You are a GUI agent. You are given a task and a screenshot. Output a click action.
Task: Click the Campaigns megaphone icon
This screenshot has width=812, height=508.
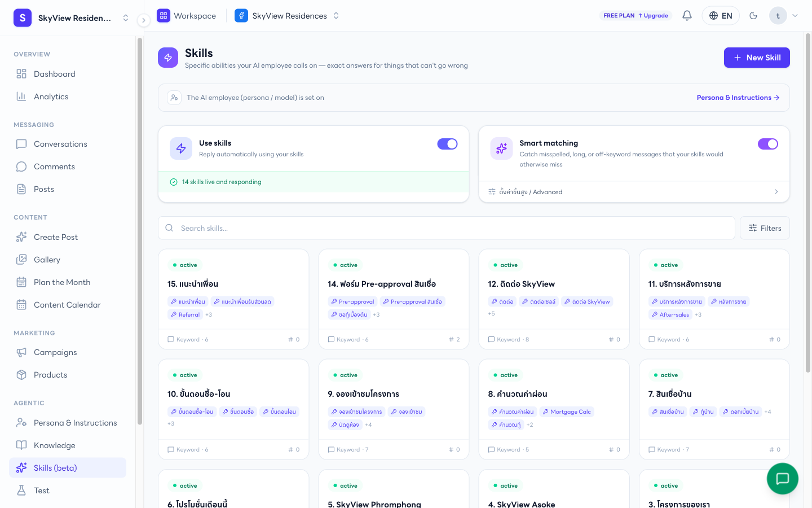(x=21, y=352)
